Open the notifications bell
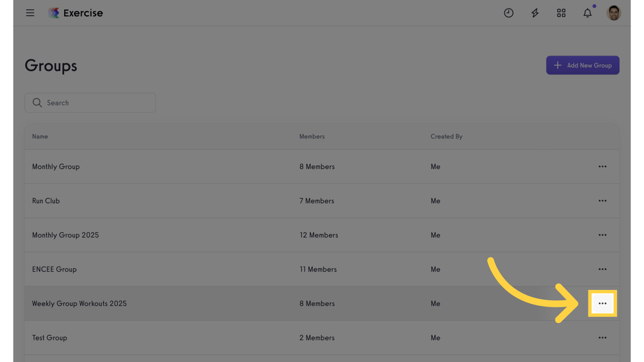644x362 pixels. coord(587,13)
